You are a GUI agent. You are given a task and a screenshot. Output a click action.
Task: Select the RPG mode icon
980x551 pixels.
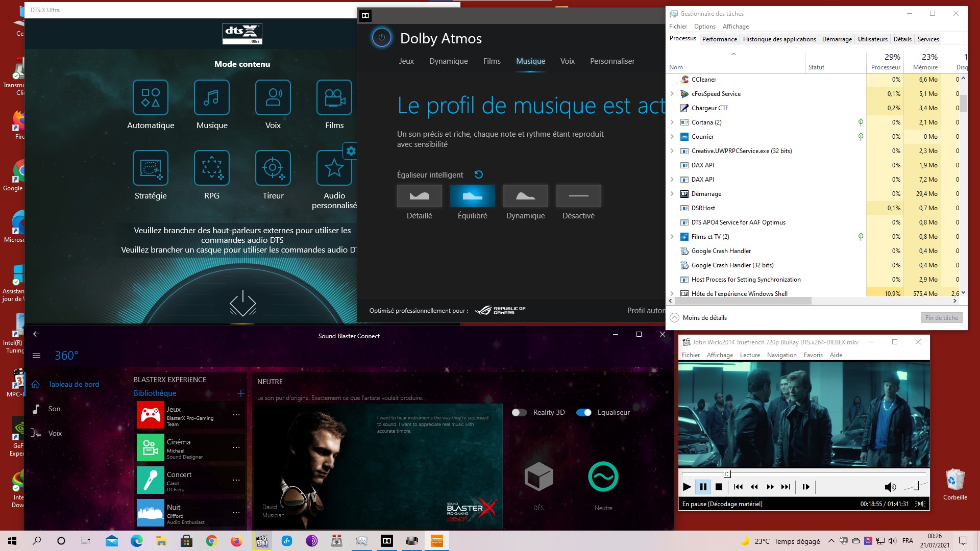tap(212, 168)
